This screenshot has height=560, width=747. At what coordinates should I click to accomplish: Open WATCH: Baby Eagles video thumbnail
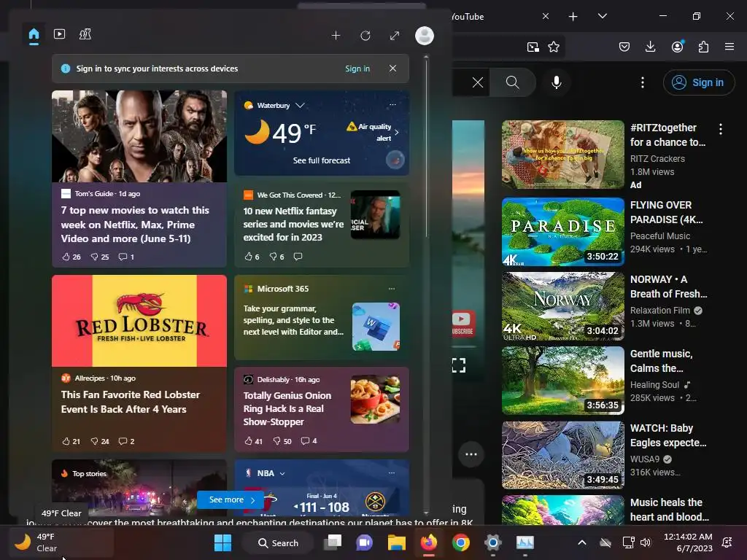click(562, 455)
